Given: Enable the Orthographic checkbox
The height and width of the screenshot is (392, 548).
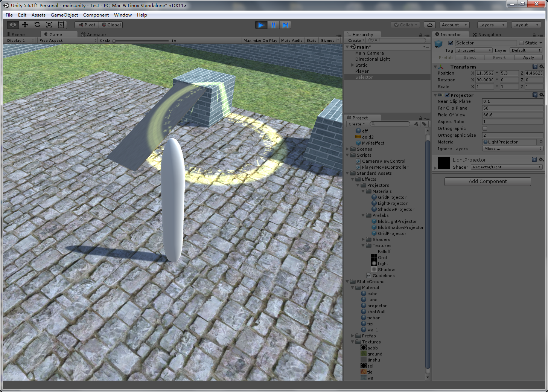Looking at the screenshot, I should (x=485, y=128).
